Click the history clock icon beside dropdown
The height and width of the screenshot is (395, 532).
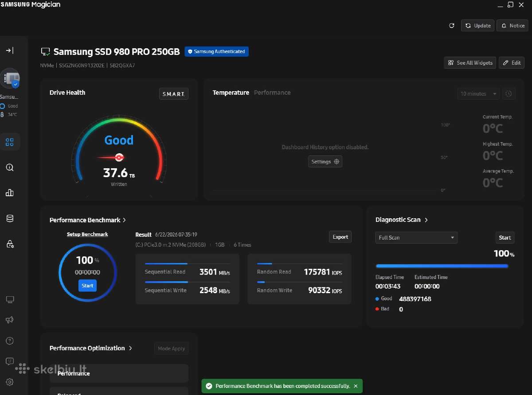click(509, 94)
